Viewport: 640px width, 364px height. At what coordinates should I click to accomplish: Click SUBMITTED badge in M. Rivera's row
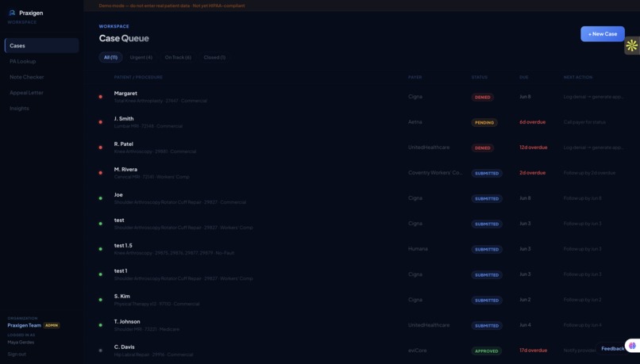pyautogui.click(x=487, y=173)
